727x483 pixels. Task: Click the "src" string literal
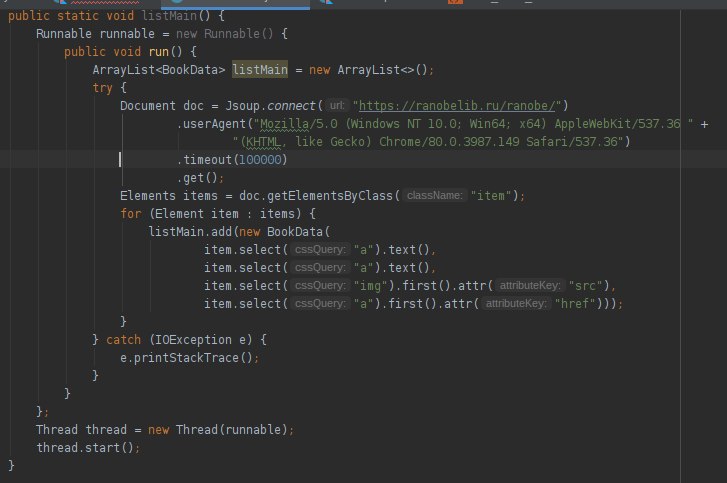[x=585, y=286]
